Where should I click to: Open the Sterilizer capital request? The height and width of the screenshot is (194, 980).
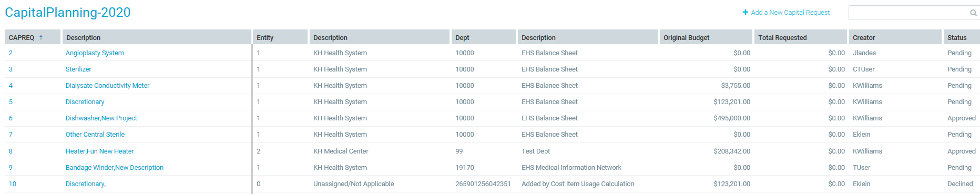(x=78, y=69)
